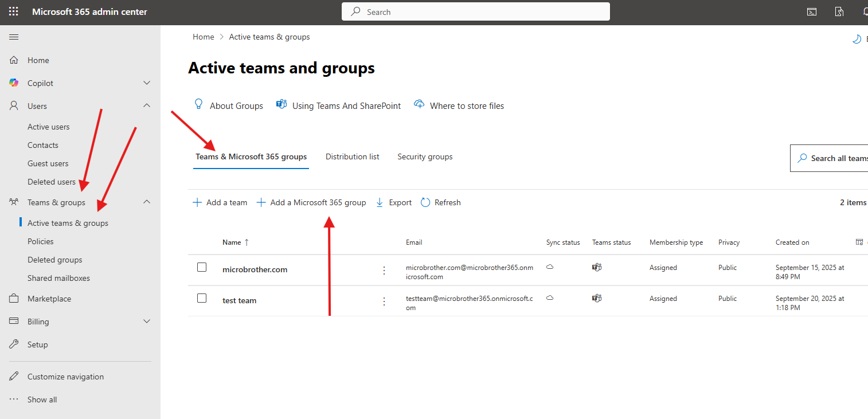Switch to the Distribution list tab
868x419 pixels.
click(x=352, y=156)
